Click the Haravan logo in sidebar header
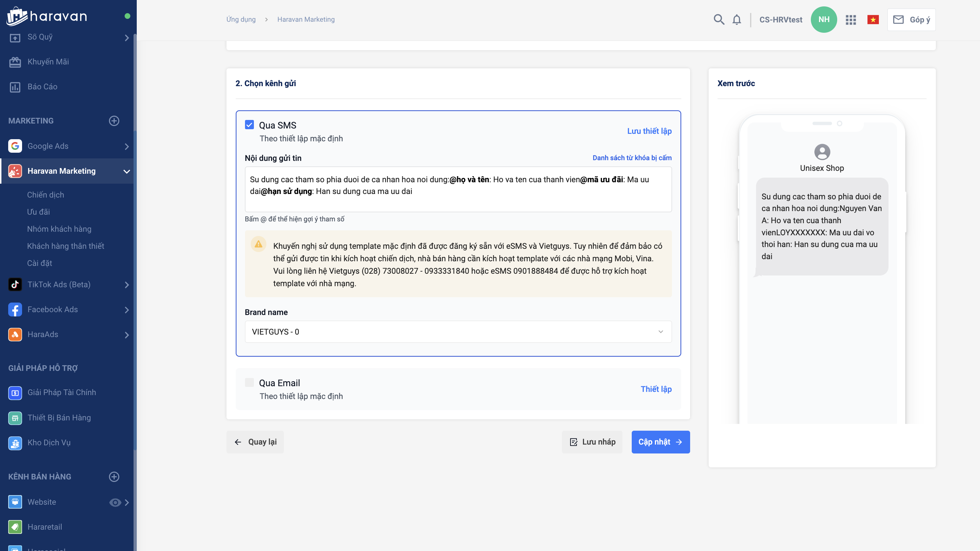 click(47, 16)
